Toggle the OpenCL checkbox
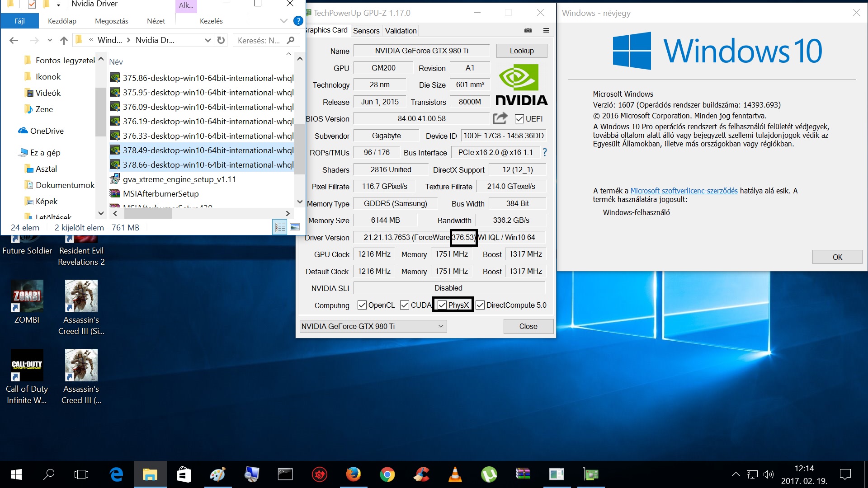Screen dimensions: 868x488 (x=362, y=305)
